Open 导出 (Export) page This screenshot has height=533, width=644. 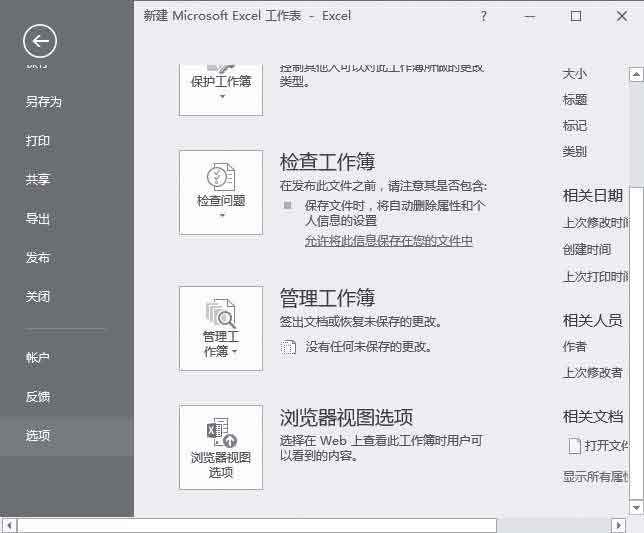tap(38, 219)
